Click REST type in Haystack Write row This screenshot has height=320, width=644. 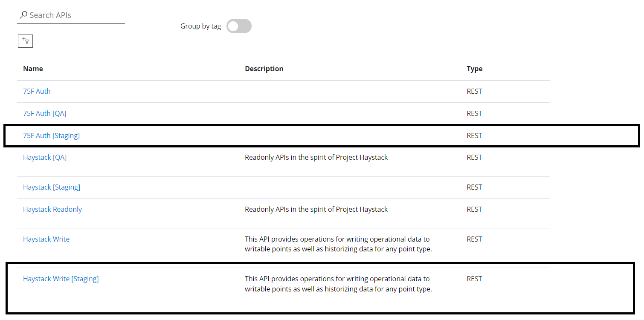pos(474,239)
